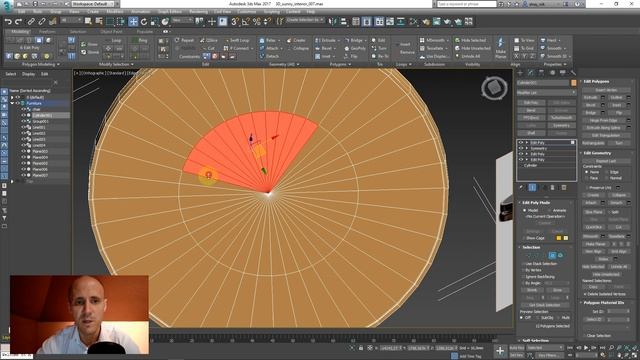Click the Redo arrow icon

point(18,21)
